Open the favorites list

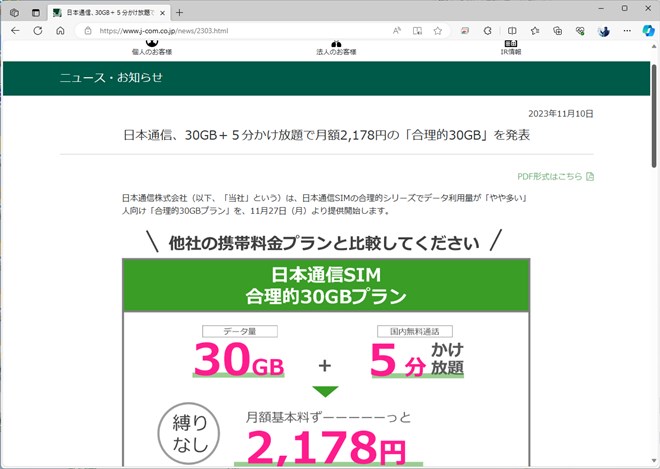[x=535, y=31]
